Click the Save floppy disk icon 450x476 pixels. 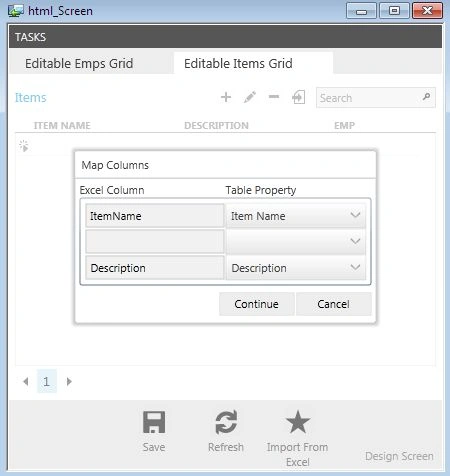click(154, 422)
